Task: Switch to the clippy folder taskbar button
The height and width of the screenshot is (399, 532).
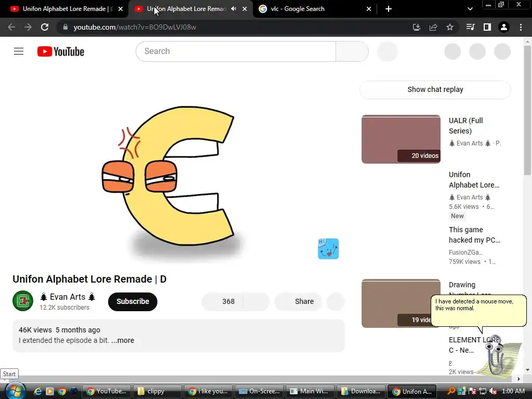Action: pos(157,391)
